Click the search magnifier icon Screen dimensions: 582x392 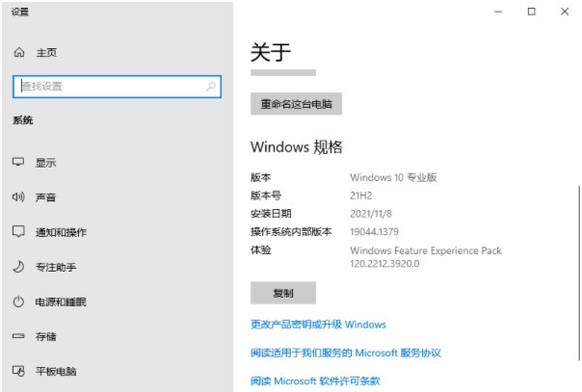pos(211,87)
